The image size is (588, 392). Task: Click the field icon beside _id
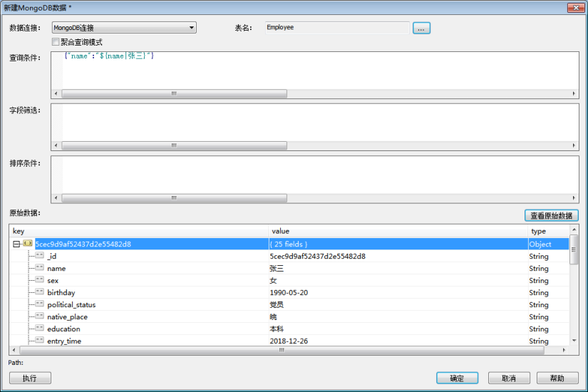(x=39, y=256)
